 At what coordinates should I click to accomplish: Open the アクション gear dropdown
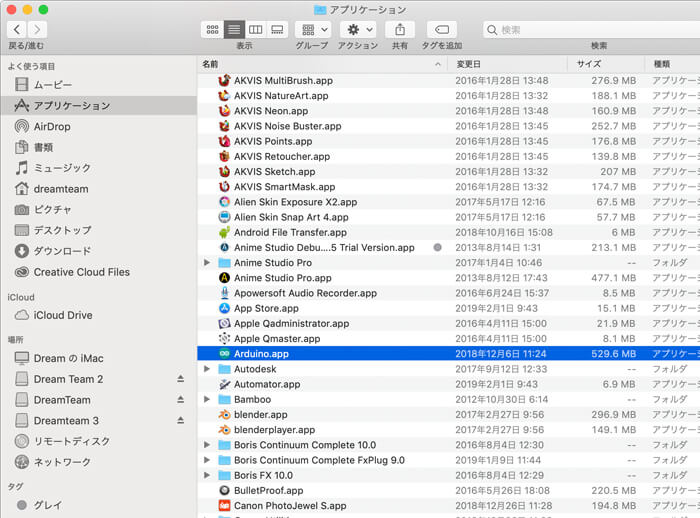(358, 29)
